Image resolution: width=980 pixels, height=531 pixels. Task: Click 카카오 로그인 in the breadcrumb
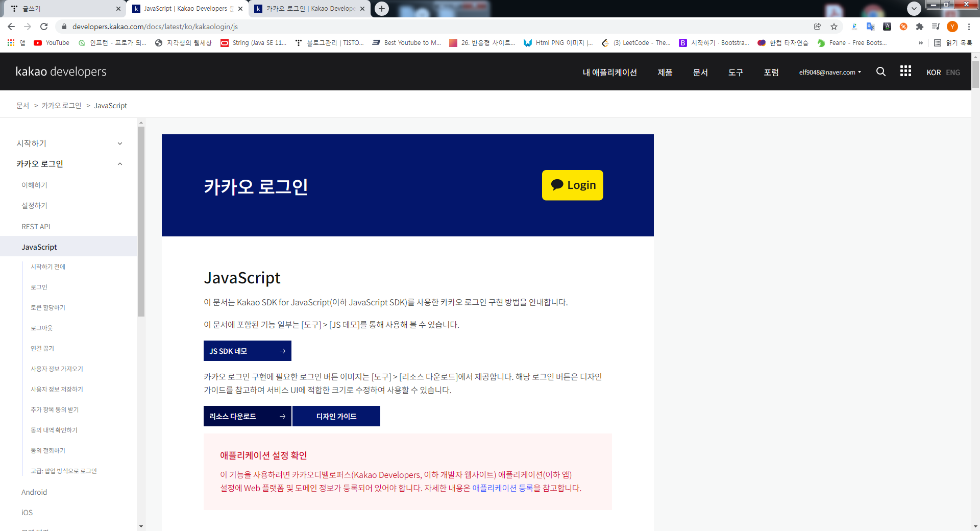61,106
